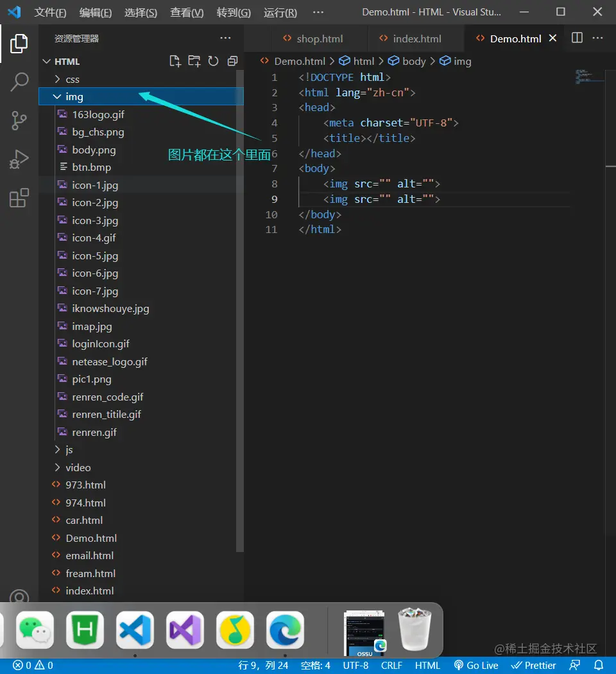Open the notifications bell in status bar
This screenshot has height=674, width=616.
coord(599,666)
